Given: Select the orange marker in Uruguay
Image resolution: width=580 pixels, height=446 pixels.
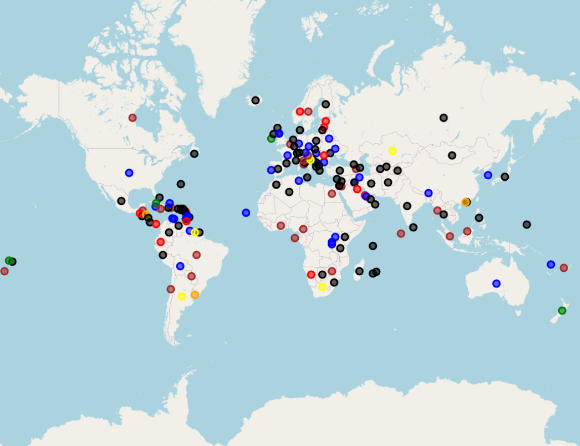Looking at the screenshot, I should 195,295.
